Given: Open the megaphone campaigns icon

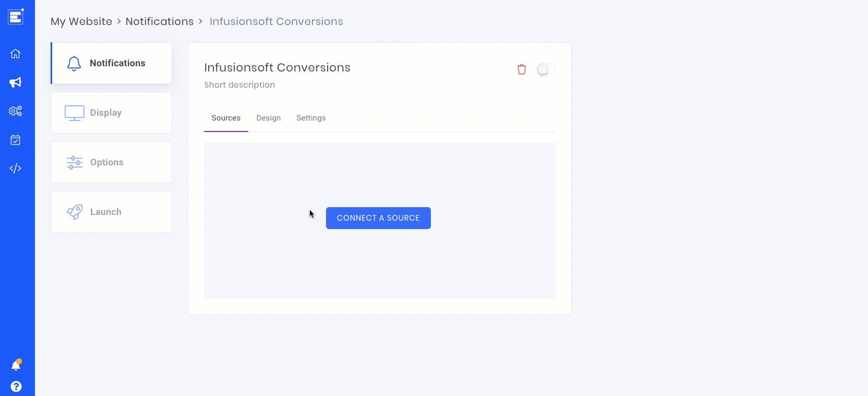Looking at the screenshot, I should [x=16, y=82].
